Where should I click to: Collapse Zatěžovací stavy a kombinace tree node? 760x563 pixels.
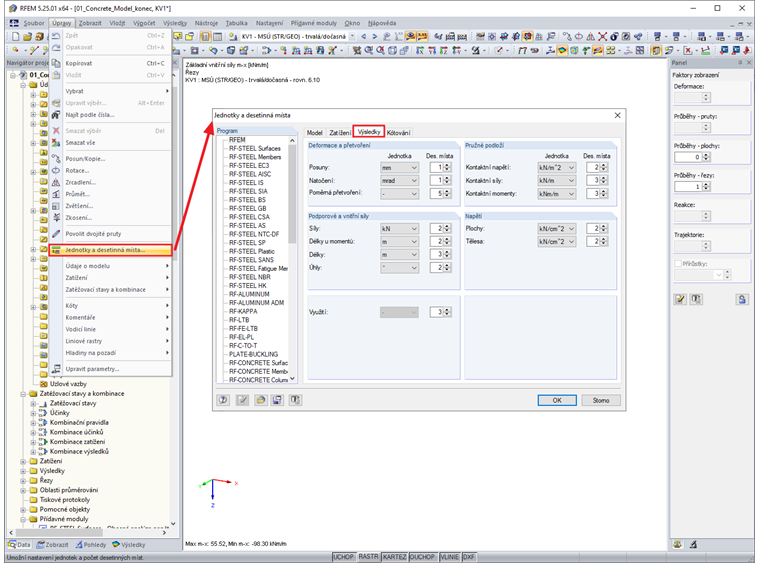point(23,394)
